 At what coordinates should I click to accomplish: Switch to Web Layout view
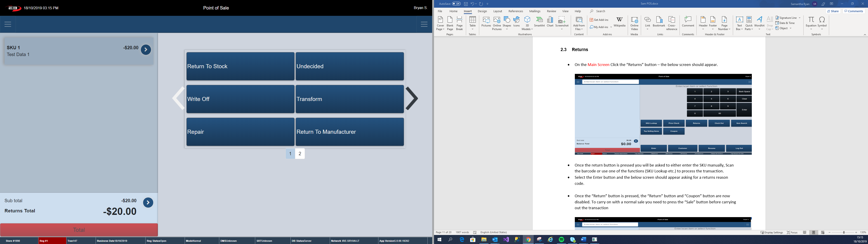coord(823,232)
